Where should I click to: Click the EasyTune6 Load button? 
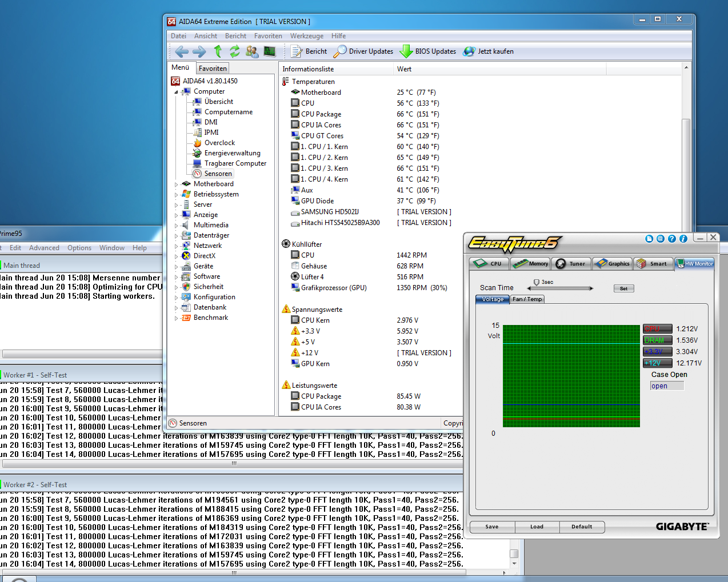point(537,527)
